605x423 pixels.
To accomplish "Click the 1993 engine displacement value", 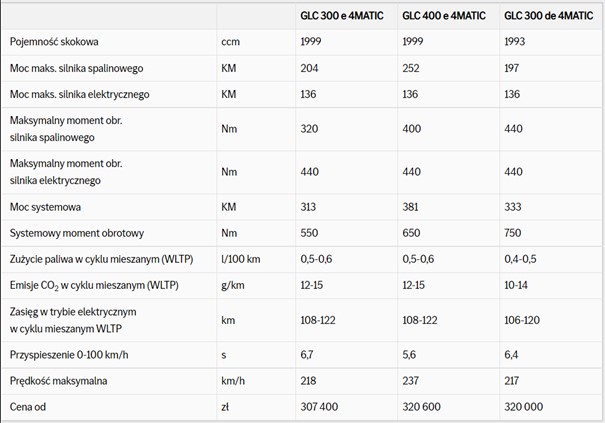I will click(516, 43).
